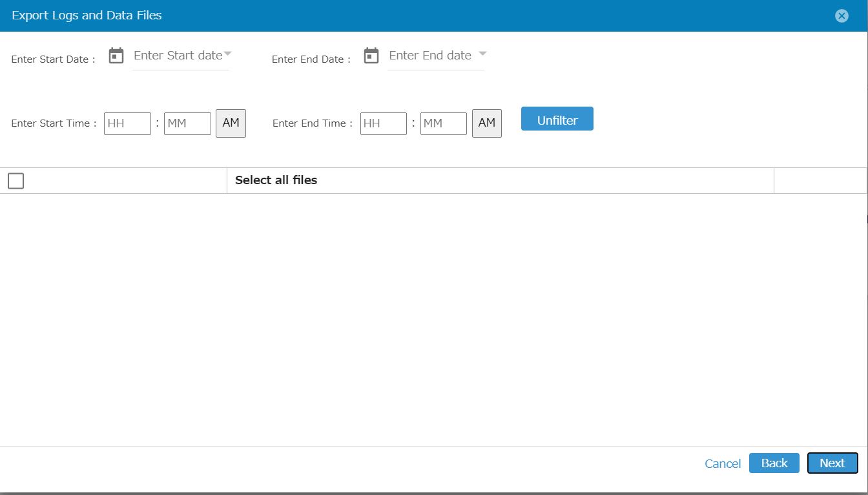Click the Enter End date text field
This screenshot has width=868, height=495.
[429, 56]
